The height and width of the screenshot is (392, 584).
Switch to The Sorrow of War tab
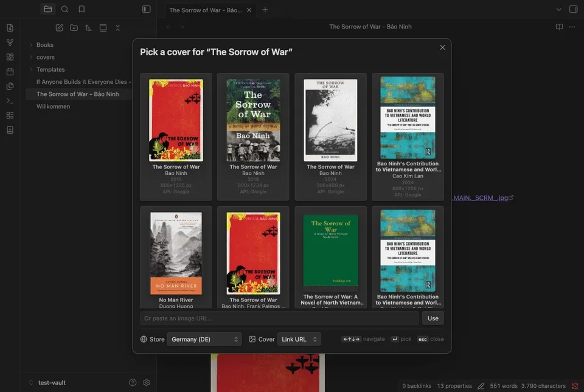click(x=206, y=10)
